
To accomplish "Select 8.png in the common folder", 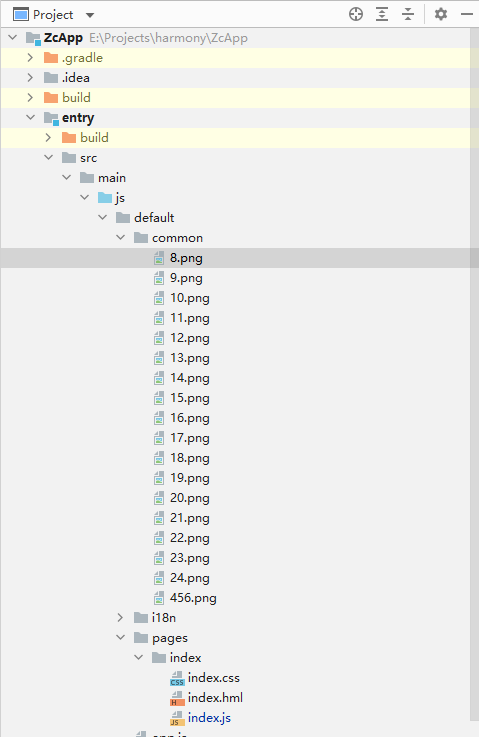I will (x=186, y=258).
